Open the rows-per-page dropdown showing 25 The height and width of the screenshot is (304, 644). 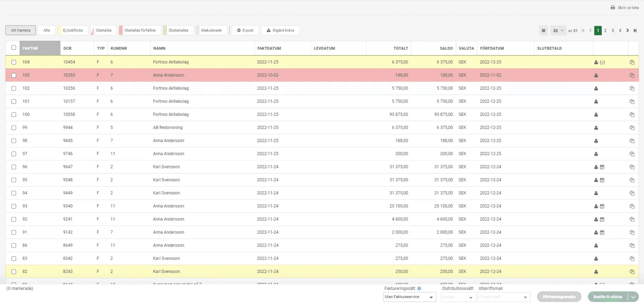click(558, 31)
